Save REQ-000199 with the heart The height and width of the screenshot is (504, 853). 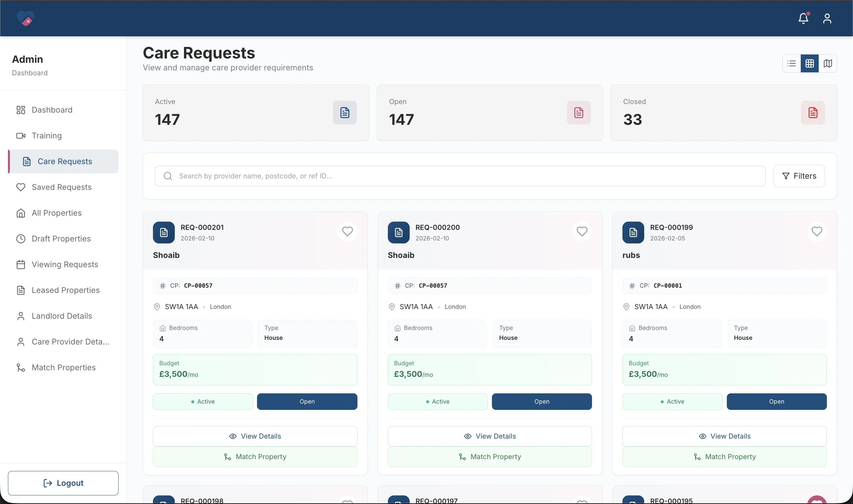(x=817, y=231)
